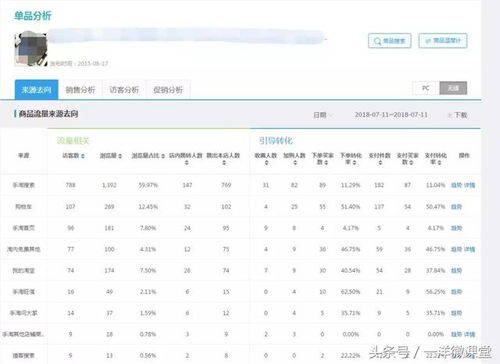
Task: Select the 无线 terminal toggle
Action: [453, 88]
